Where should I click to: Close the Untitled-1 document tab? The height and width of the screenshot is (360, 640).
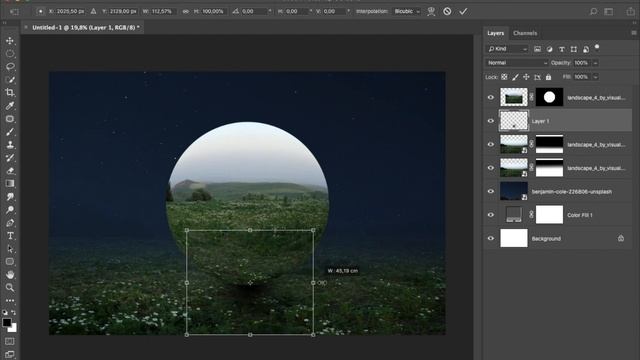(26, 27)
